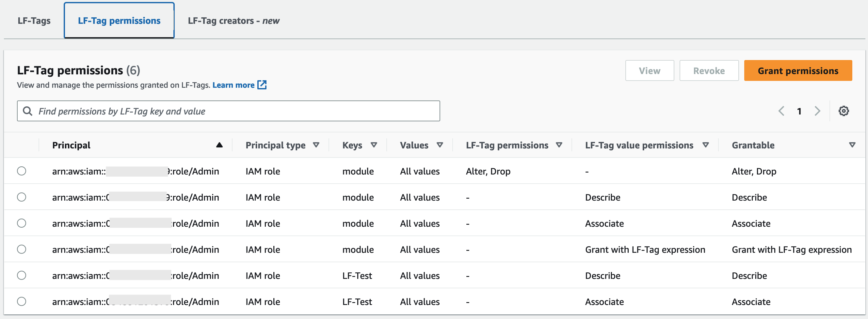868x319 pixels.
Task: Click 'Alter, Drop' in Grantable column
Action: pos(754,171)
